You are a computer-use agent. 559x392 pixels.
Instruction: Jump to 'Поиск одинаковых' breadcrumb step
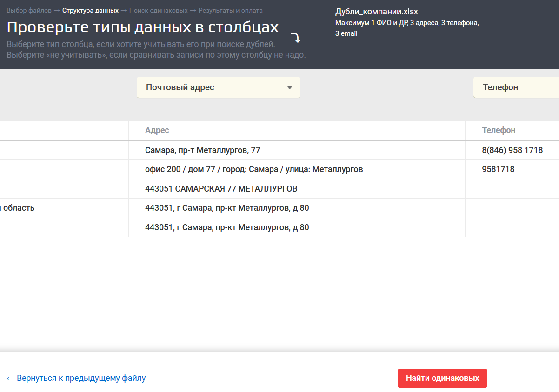(x=159, y=10)
